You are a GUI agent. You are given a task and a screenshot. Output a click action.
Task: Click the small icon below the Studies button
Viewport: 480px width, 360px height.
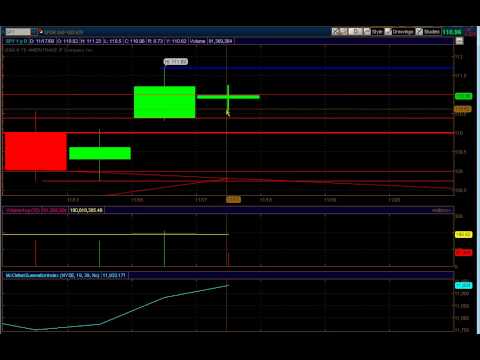click(460, 41)
